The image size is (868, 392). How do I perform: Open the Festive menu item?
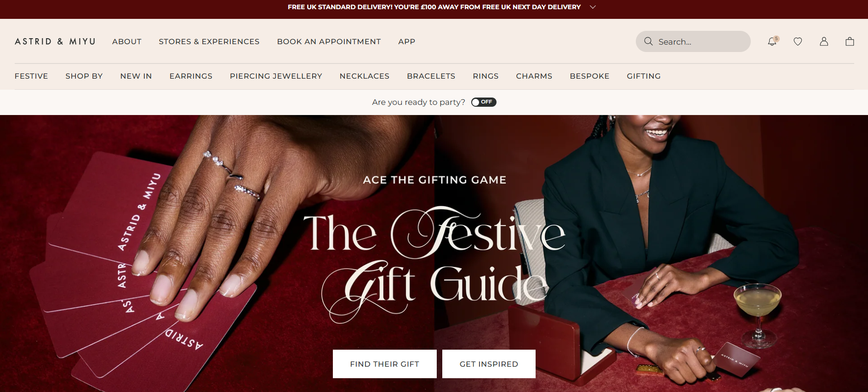[31, 76]
